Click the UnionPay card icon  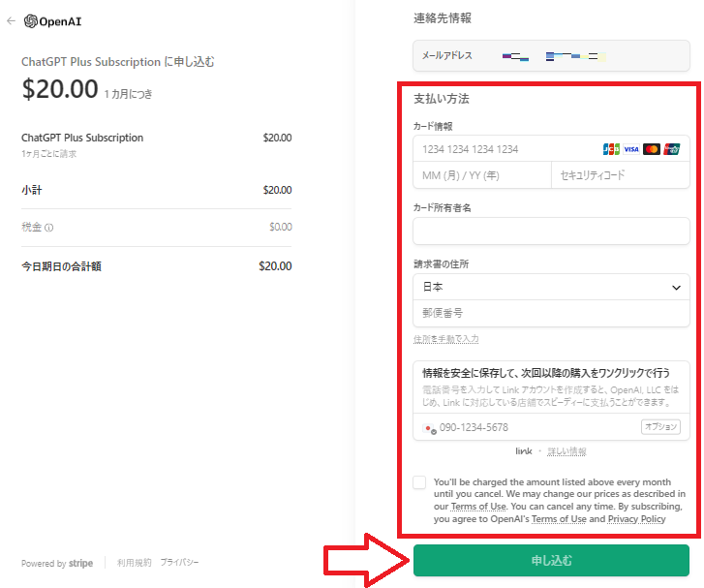point(672,149)
